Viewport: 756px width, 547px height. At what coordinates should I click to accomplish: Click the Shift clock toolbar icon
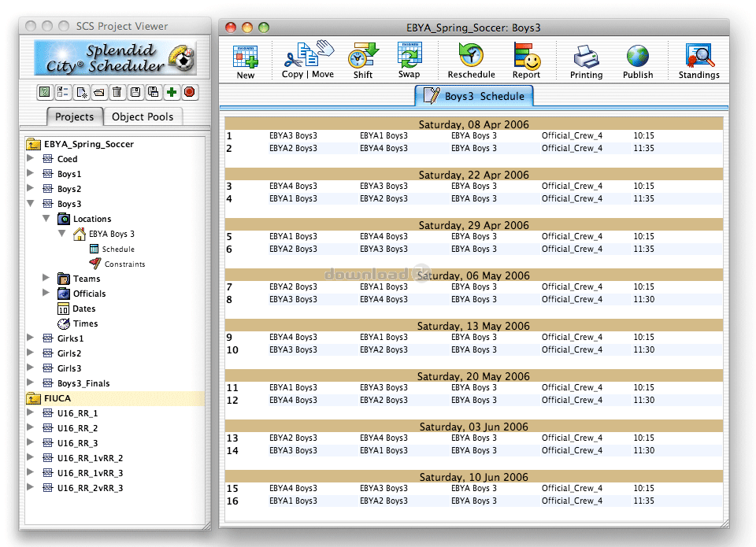click(363, 61)
